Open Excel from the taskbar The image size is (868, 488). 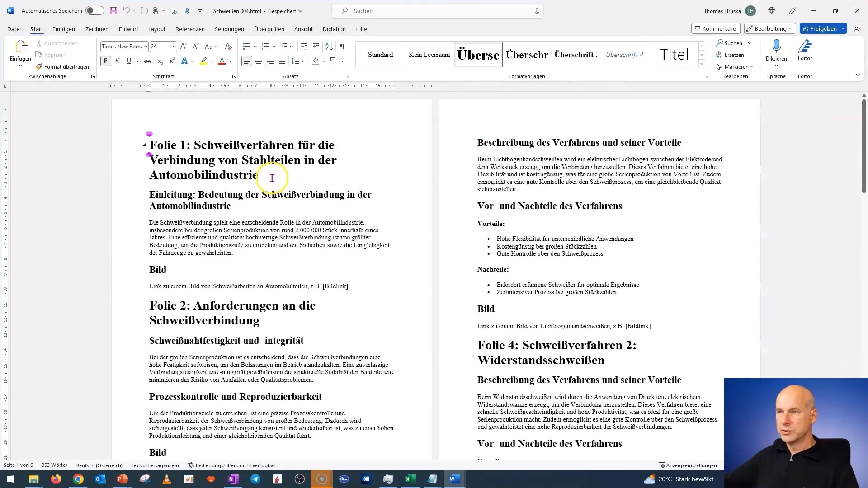[x=410, y=479]
